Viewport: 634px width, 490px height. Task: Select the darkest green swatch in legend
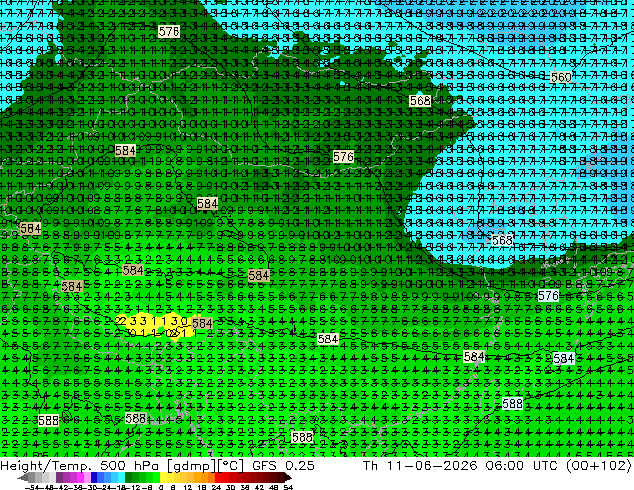pos(129,478)
